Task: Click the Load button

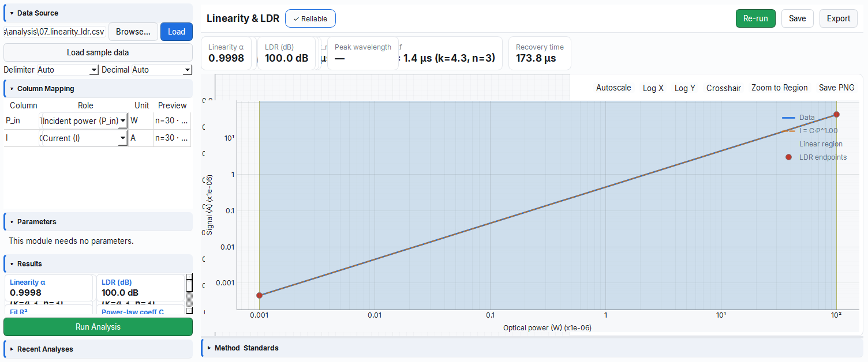Action: [177, 32]
